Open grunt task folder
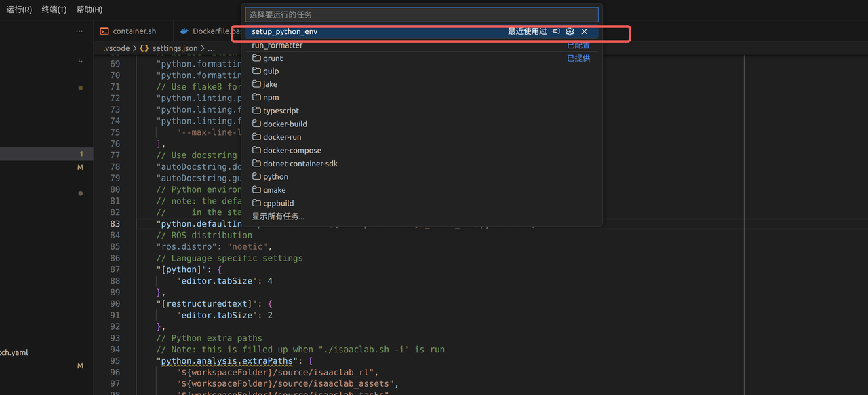Screen dimensions: 868x395 pos(422,58)
